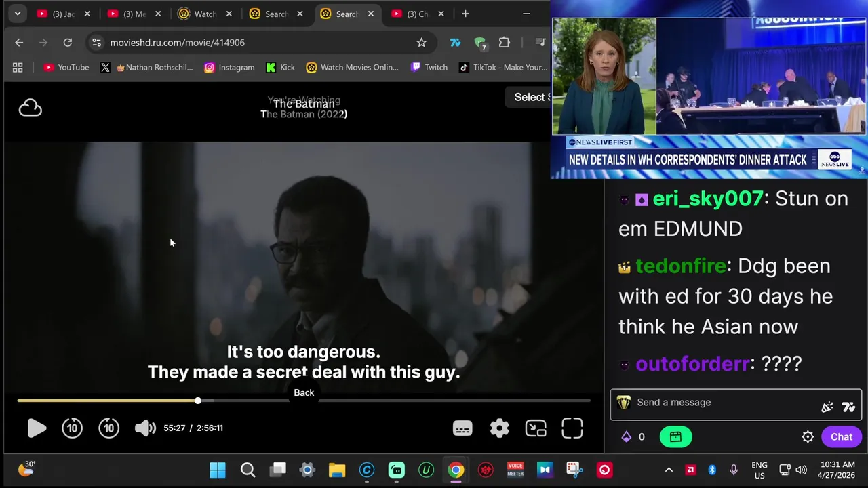The image size is (868, 488).
Task: Open the Instagram bookmark
Action: [229, 67]
